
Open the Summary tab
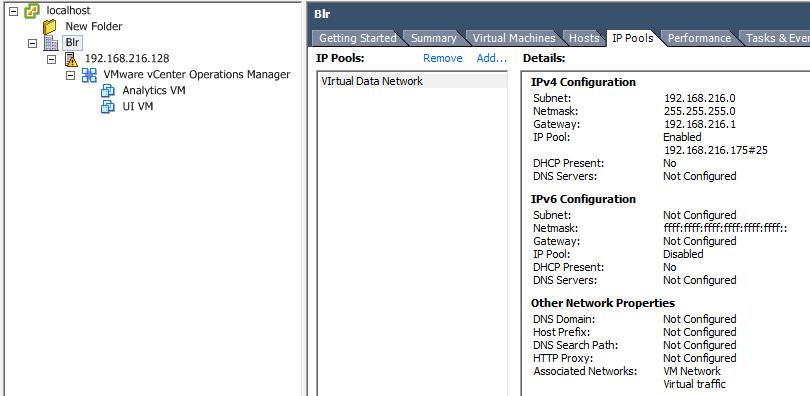click(x=433, y=38)
